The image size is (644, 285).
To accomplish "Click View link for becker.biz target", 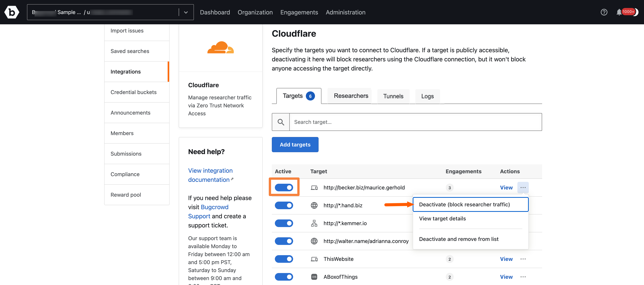I will click(506, 188).
